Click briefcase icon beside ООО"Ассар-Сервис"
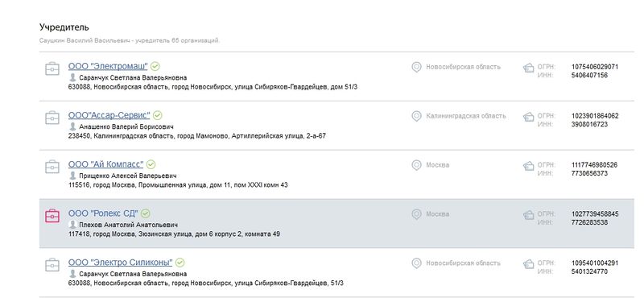The image size is (644, 298). (x=52, y=118)
